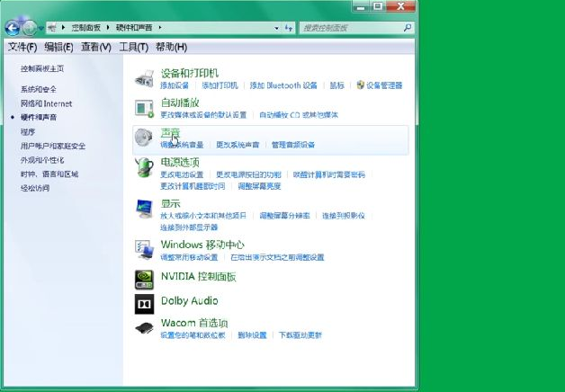Open the 声音 heading link
The width and height of the screenshot is (565, 392).
pyautogui.click(x=170, y=133)
